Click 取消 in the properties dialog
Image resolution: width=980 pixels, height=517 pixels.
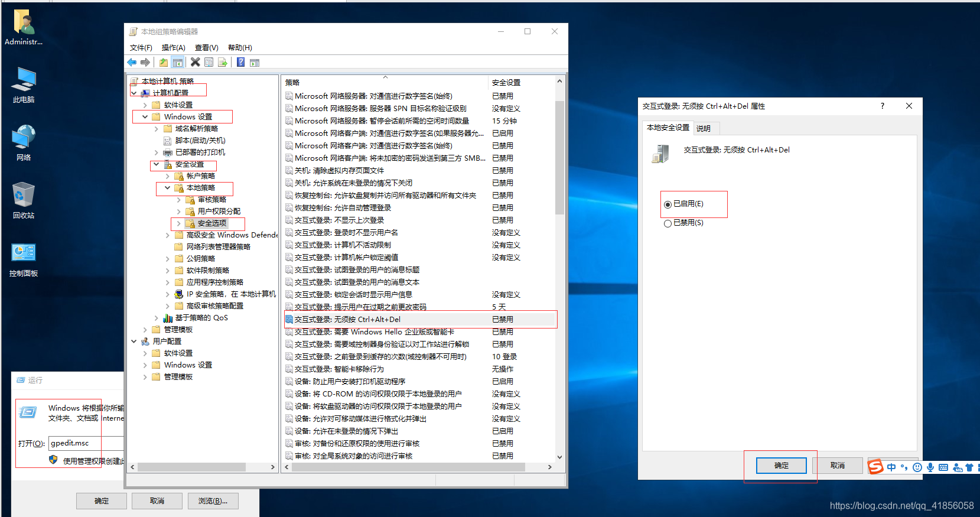(838, 466)
